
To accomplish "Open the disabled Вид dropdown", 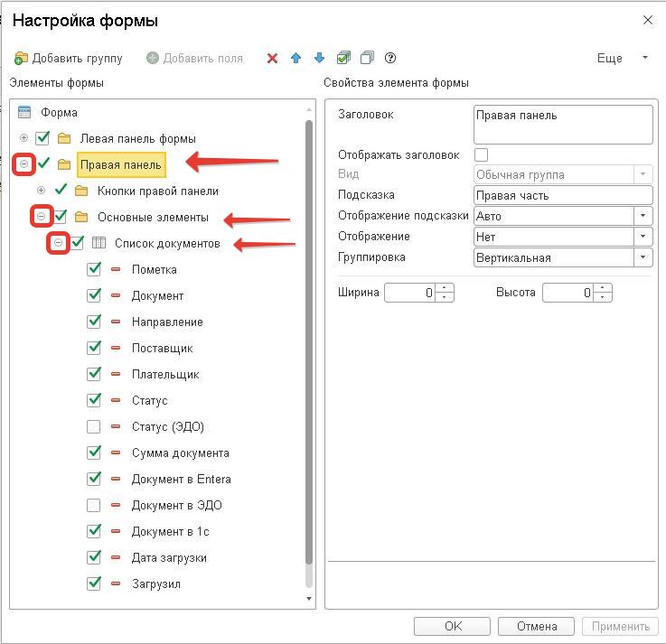I will pyautogui.click(x=643, y=174).
